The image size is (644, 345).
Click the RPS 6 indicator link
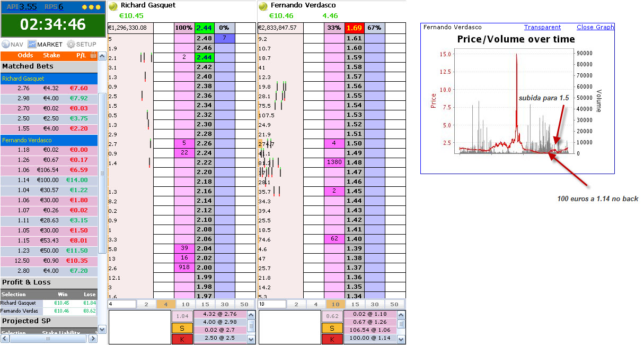click(54, 7)
